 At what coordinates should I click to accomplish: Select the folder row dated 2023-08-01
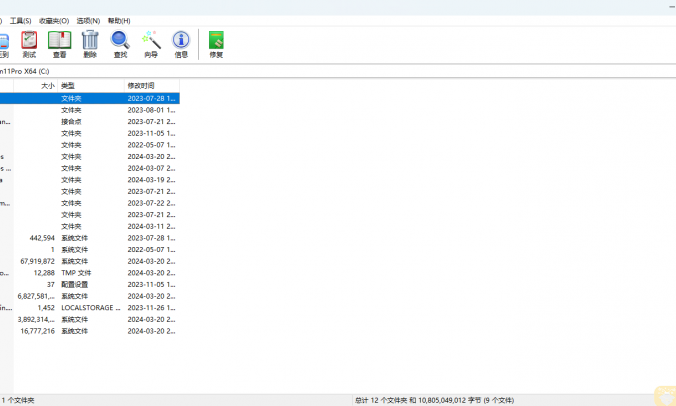coord(90,110)
